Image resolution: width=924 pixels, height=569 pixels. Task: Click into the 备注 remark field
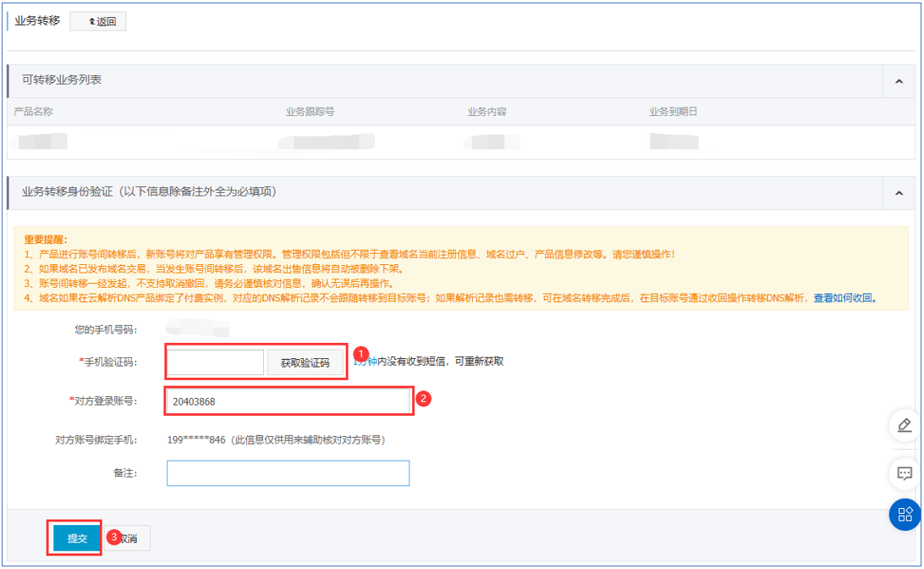[x=288, y=473]
